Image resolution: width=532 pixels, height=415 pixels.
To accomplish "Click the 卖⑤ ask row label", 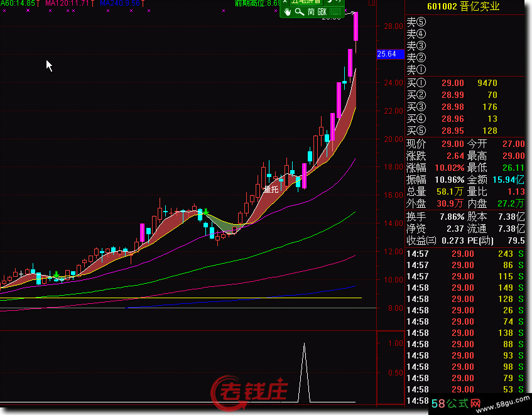I will tap(416, 22).
